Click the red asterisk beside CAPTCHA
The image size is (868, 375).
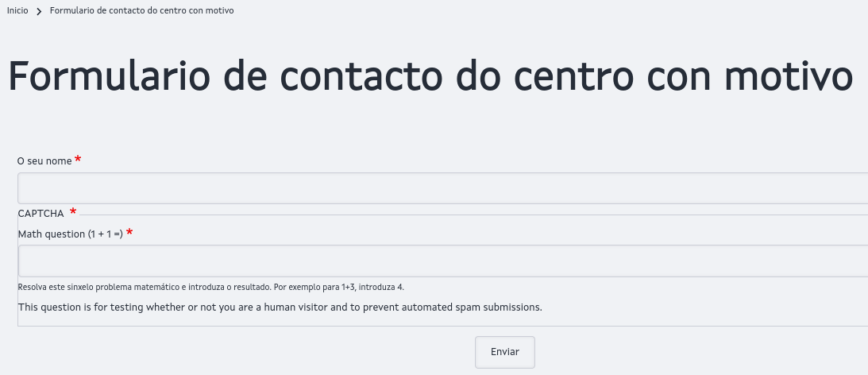[x=73, y=211]
